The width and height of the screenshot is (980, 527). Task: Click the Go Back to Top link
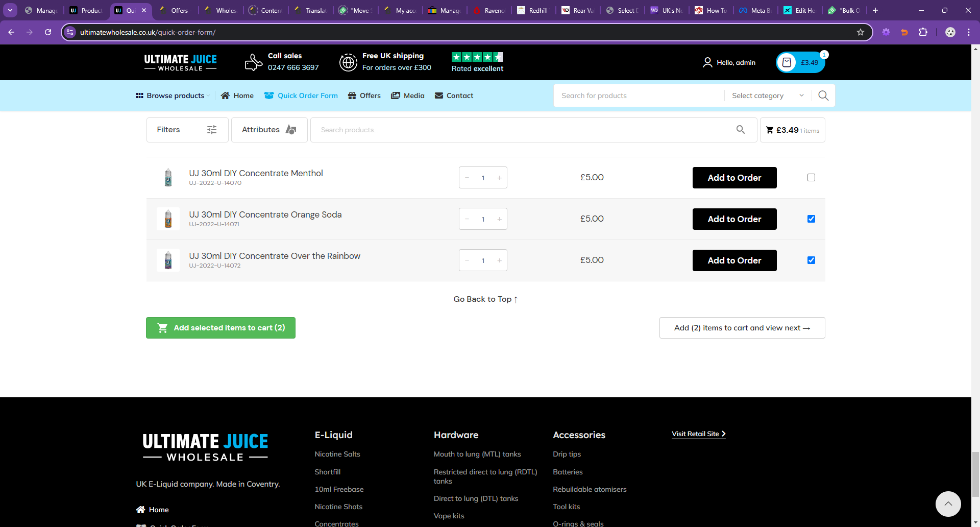pyautogui.click(x=485, y=299)
